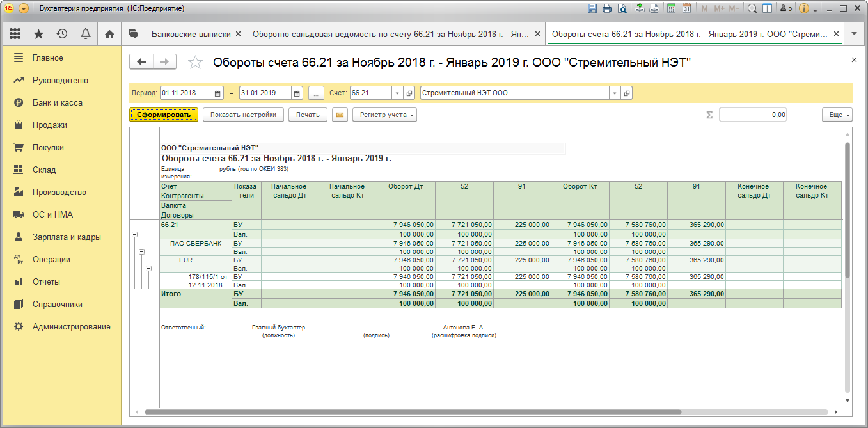Viewport: 868px width, 428px height.
Task: Open the Еще menu
Action: tap(837, 115)
